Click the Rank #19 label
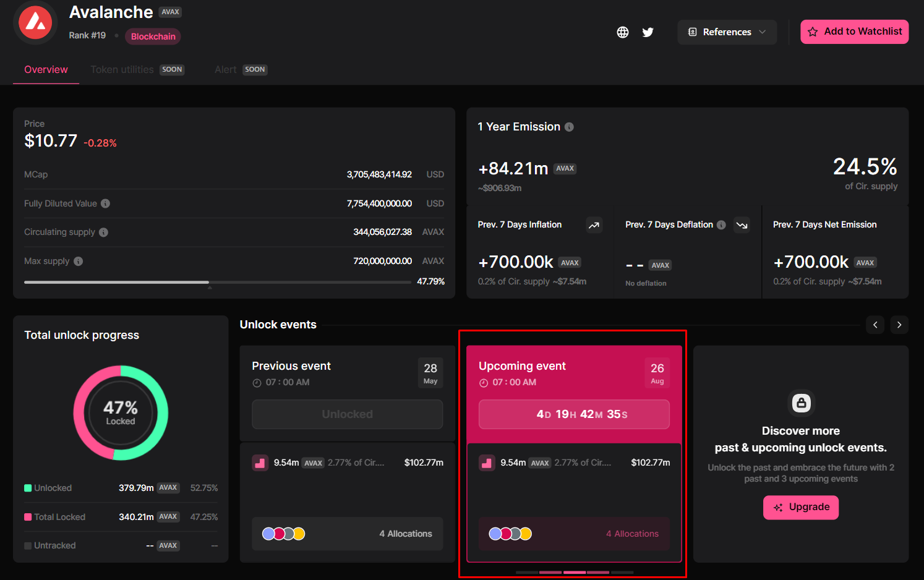 tap(87, 36)
